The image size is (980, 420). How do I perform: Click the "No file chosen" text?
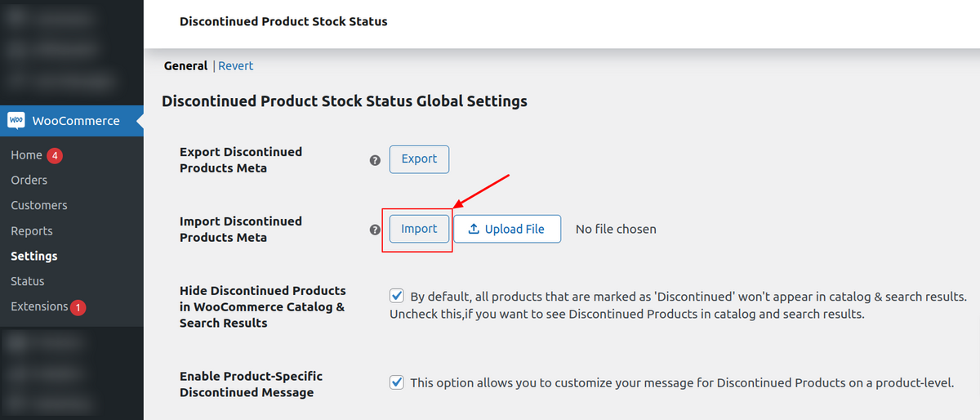click(x=616, y=229)
